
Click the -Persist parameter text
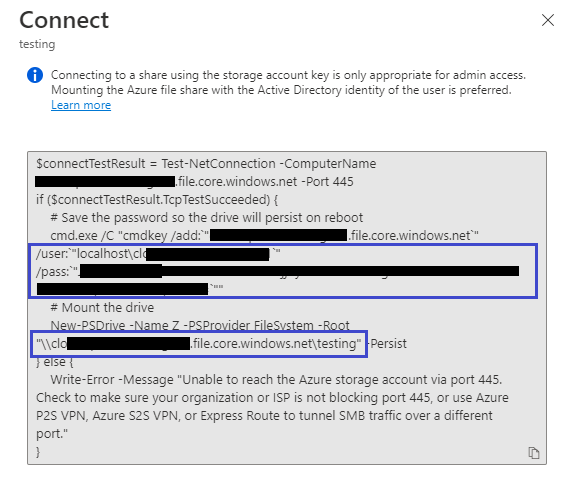pos(387,344)
